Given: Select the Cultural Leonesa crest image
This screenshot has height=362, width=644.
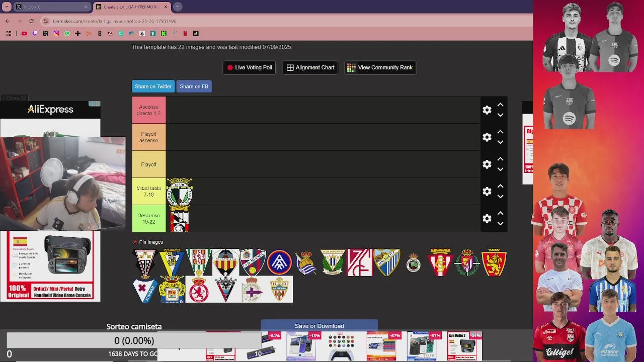Looking at the screenshot, I should tap(199, 290).
